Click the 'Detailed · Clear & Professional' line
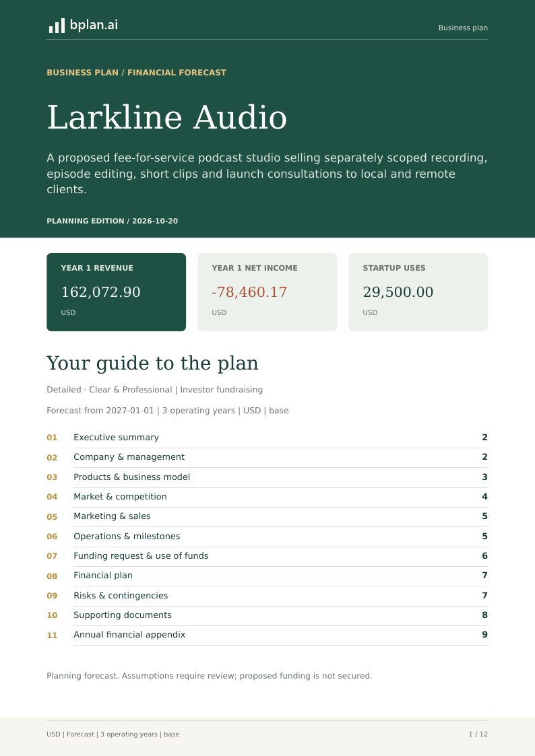Screen dimensions: 535x756 point(155,390)
